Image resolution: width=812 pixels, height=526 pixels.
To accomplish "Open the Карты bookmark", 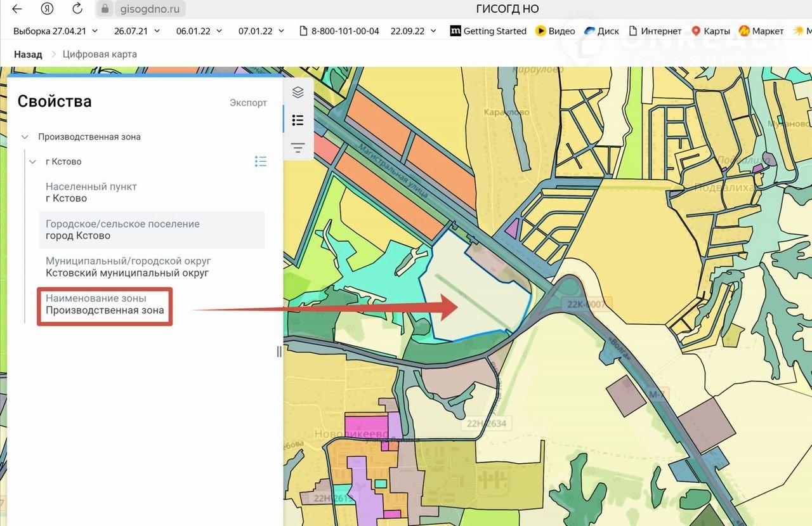I will pos(710,31).
